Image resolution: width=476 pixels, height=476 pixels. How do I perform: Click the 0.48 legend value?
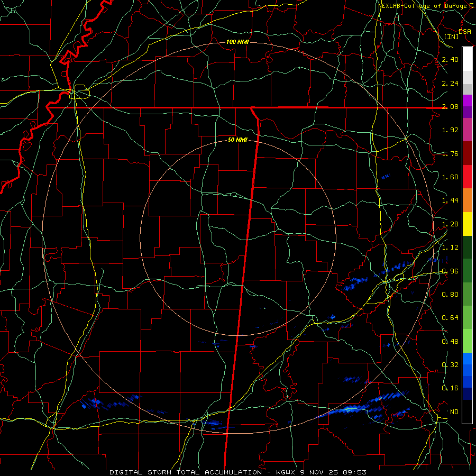(x=450, y=342)
